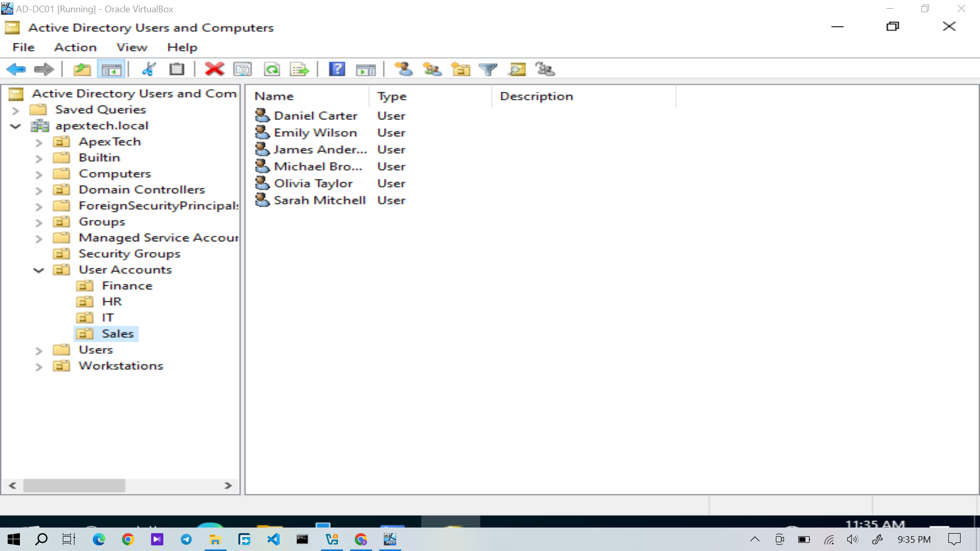Sort list by Type column header
This screenshot has width=980, height=551.
(431, 96)
